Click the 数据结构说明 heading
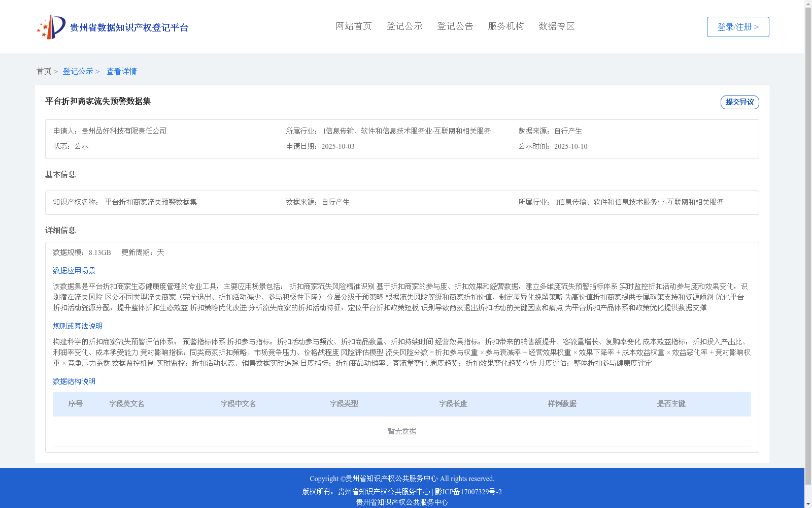Viewport: 812px width, 508px height. [x=74, y=382]
